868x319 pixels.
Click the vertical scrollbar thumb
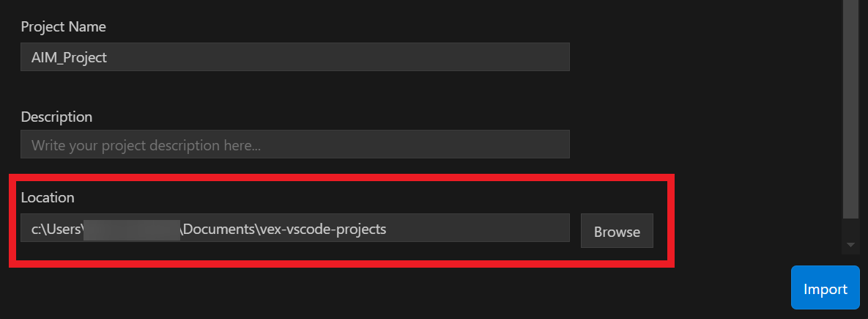tap(850, 110)
